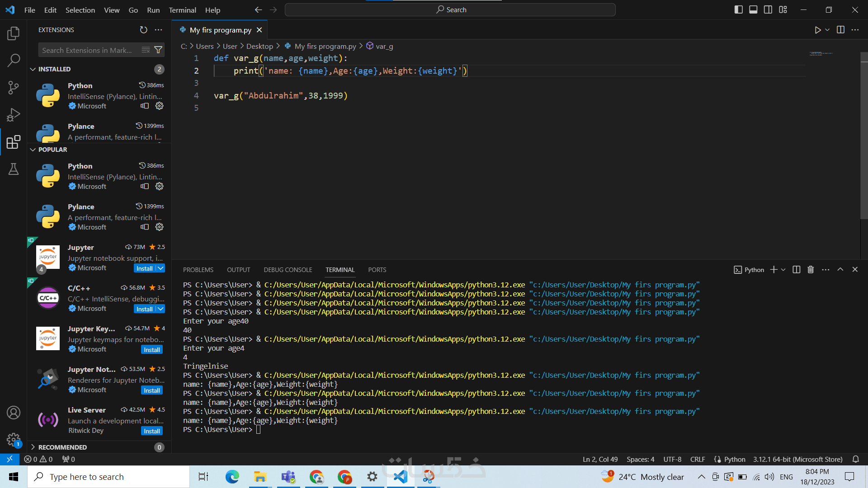This screenshot has height=488, width=868.
Task: Open Source Control view
Action: [14, 87]
